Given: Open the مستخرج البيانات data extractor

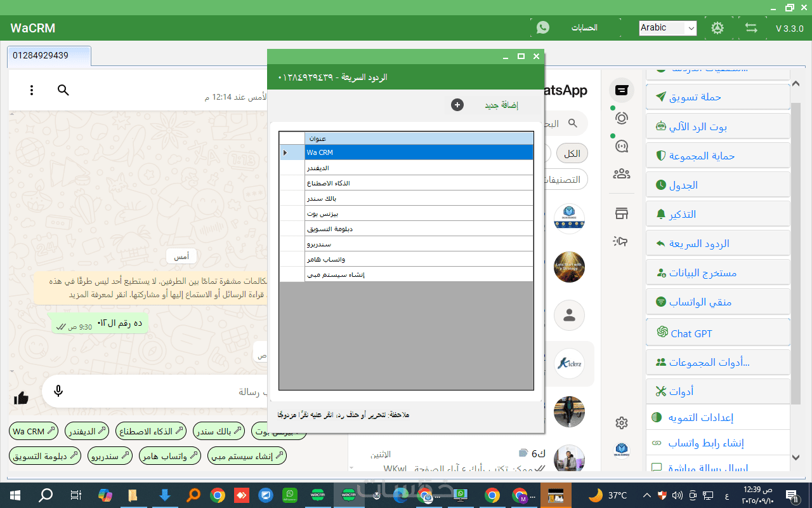Looking at the screenshot, I should (x=718, y=272).
